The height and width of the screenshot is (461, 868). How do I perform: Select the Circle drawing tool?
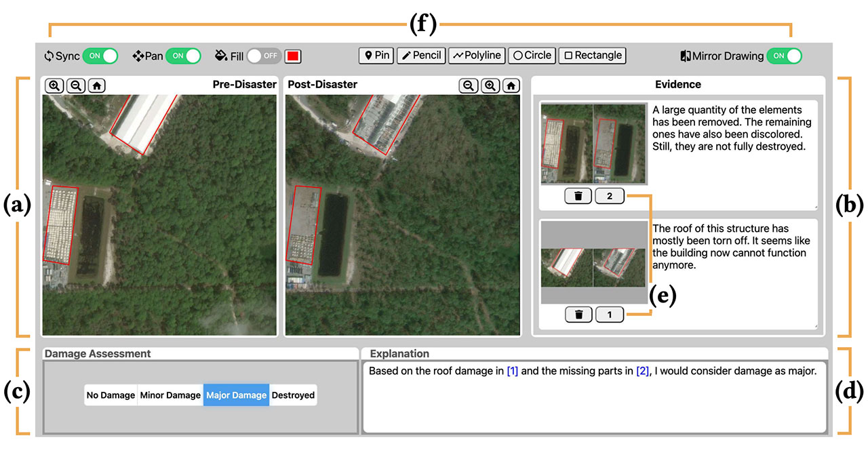532,56
